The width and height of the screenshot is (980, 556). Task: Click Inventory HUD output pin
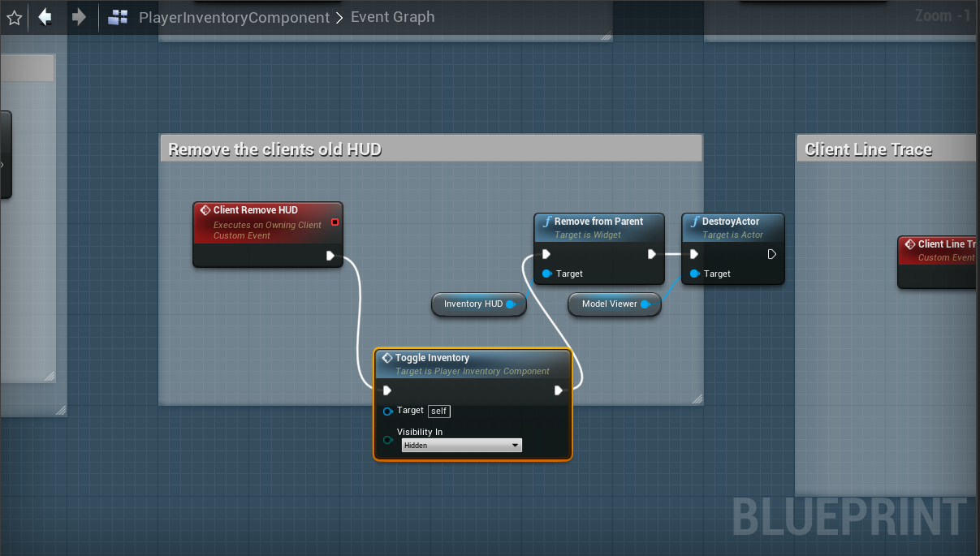click(512, 304)
